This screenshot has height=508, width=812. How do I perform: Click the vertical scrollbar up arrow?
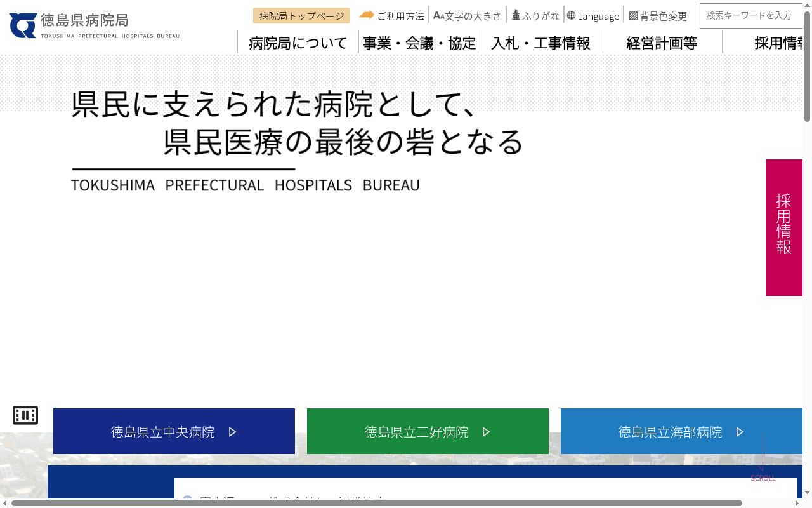(808, 4)
